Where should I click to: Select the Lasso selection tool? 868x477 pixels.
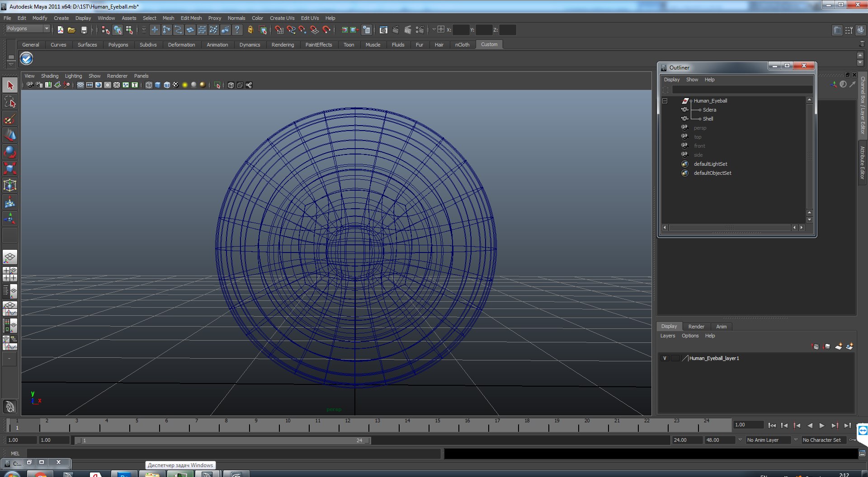(x=10, y=103)
